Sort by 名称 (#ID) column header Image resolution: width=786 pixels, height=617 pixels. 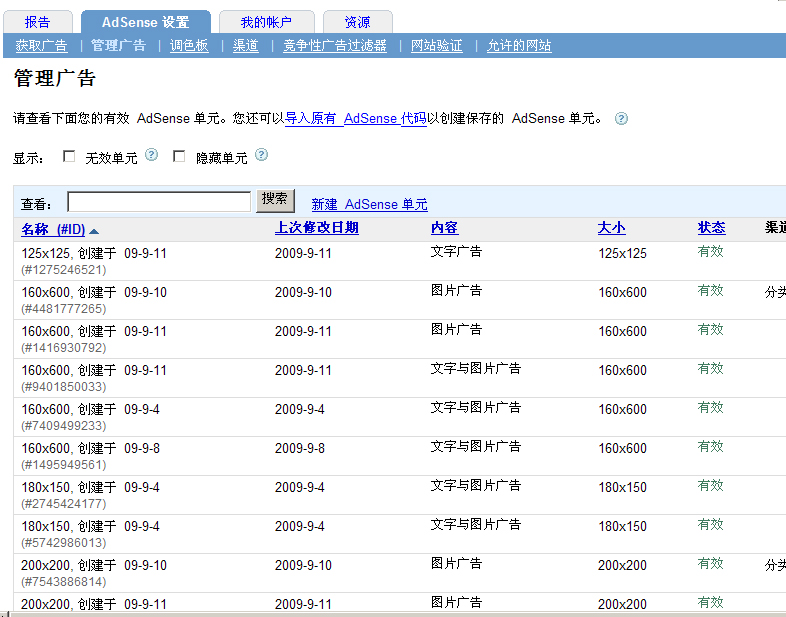[x=54, y=229]
